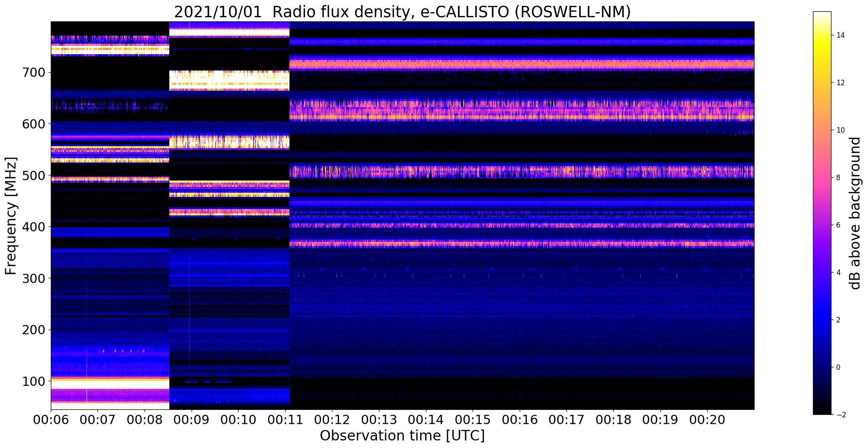Click the 00:06 time tick label
The image size is (868, 448).
[51, 420]
